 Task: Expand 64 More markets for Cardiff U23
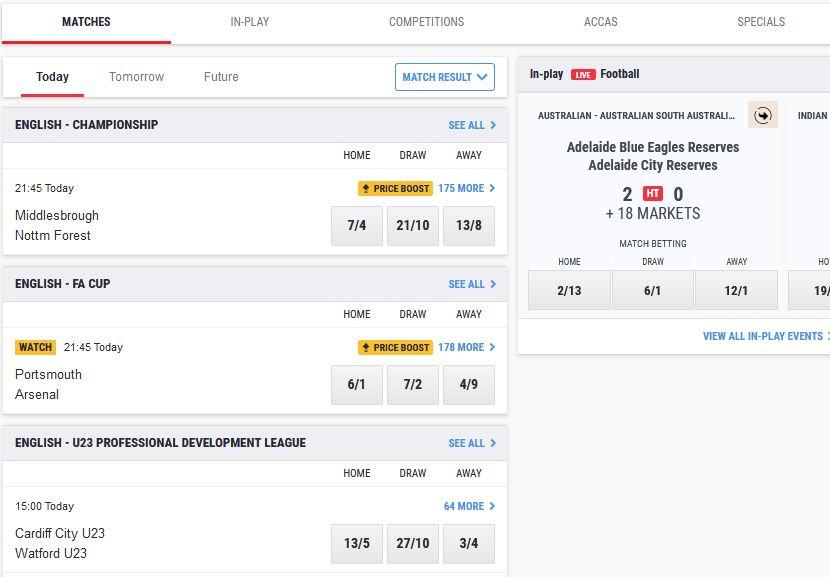(469, 506)
